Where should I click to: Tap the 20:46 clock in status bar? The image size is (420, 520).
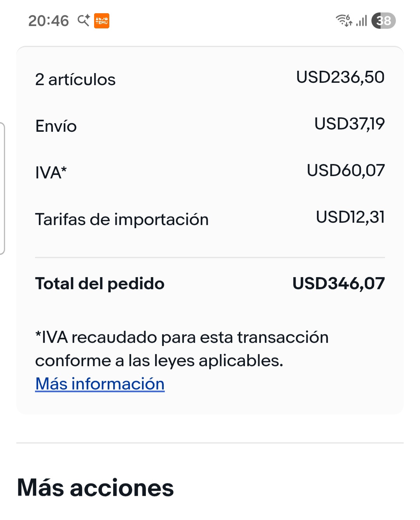pyautogui.click(x=49, y=21)
